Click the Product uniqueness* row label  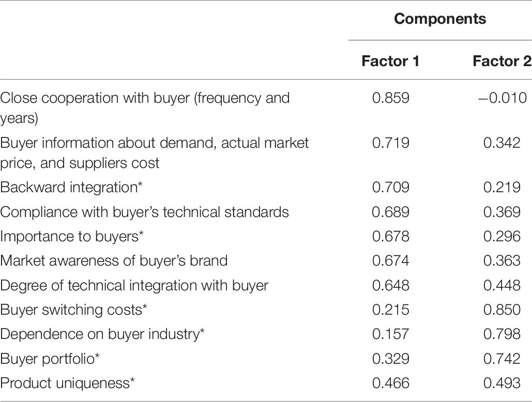coord(68,383)
